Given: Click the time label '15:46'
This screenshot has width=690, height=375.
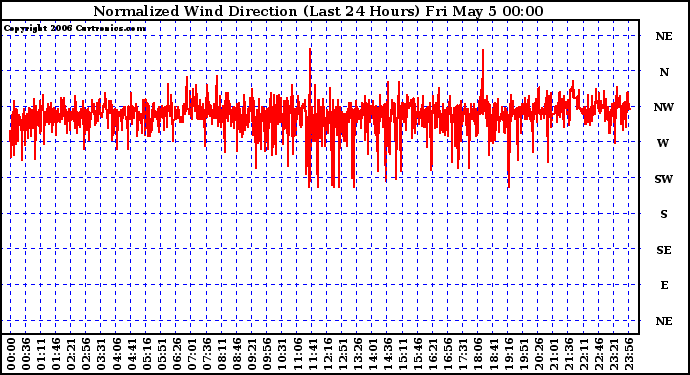Looking at the screenshot, I should (417, 354).
